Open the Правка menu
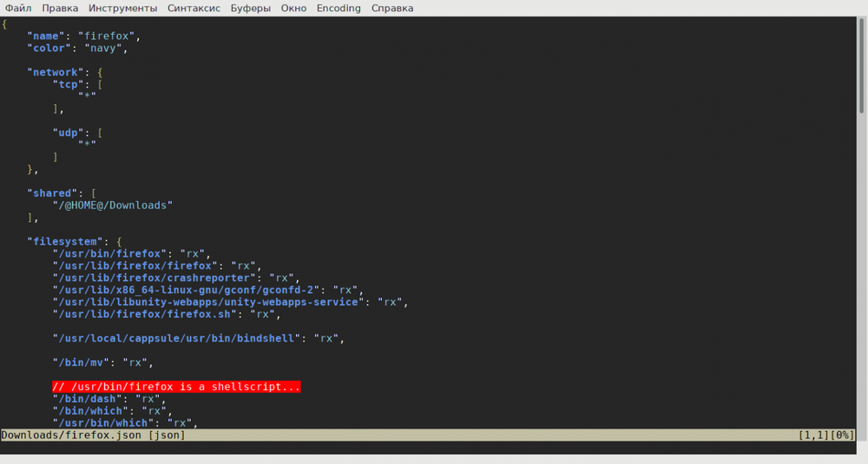 60,9
